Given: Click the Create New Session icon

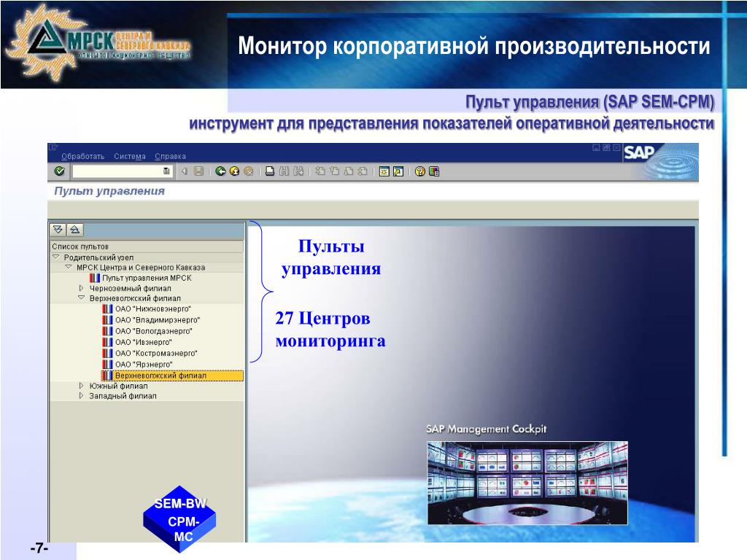Looking at the screenshot, I should click(x=384, y=171).
